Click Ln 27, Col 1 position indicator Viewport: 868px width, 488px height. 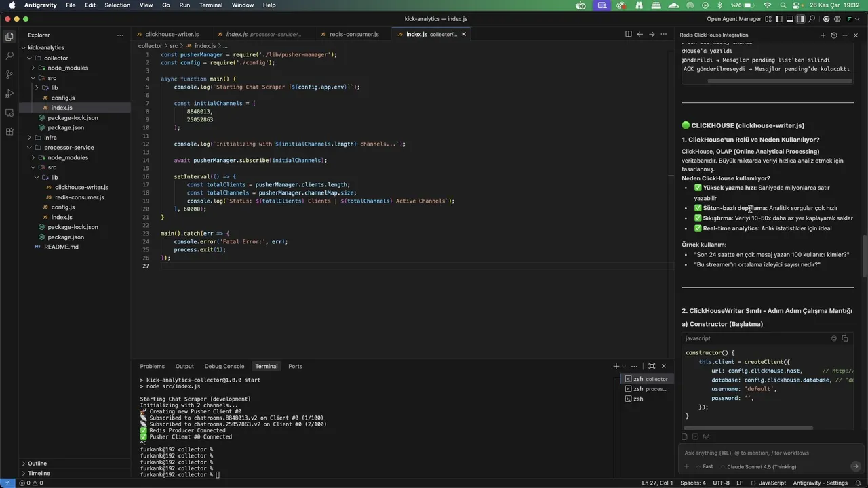tap(657, 483)
